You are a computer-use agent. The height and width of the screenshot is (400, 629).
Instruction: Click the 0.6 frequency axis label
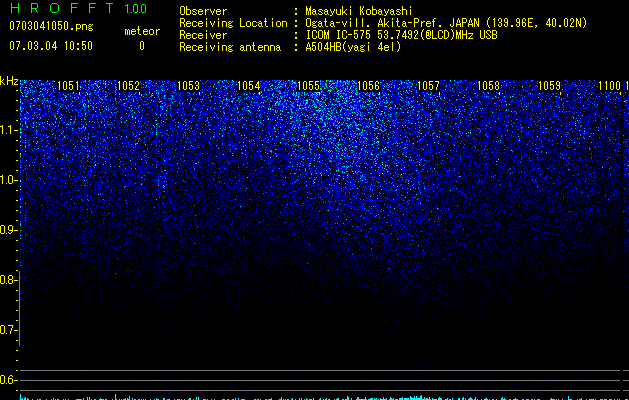coord(8,380)
